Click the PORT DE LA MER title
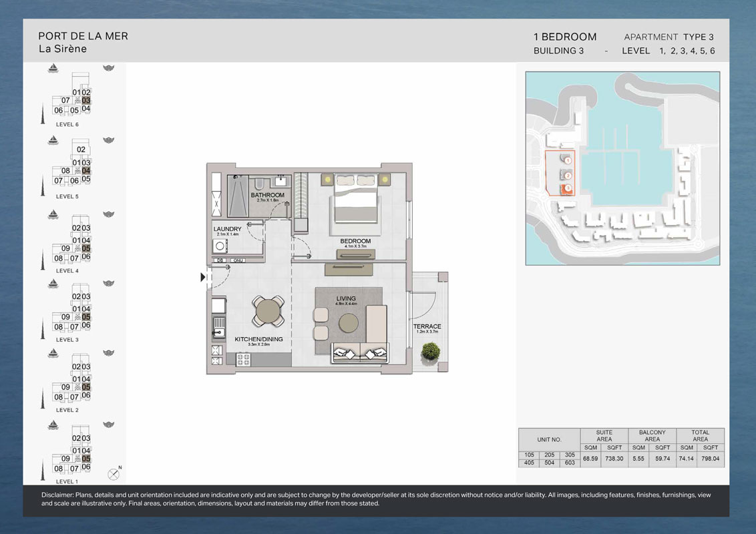The width and height of the screenshot is (756, 534). point(83,36)
